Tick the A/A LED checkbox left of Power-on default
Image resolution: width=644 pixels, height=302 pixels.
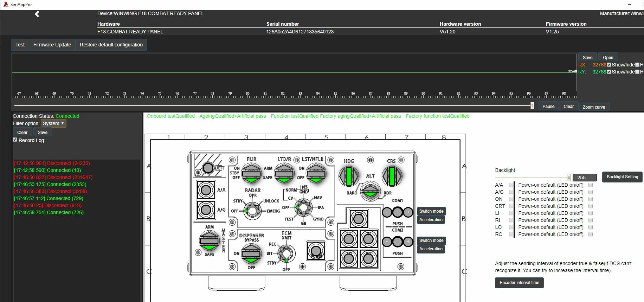tap(511, 185)
